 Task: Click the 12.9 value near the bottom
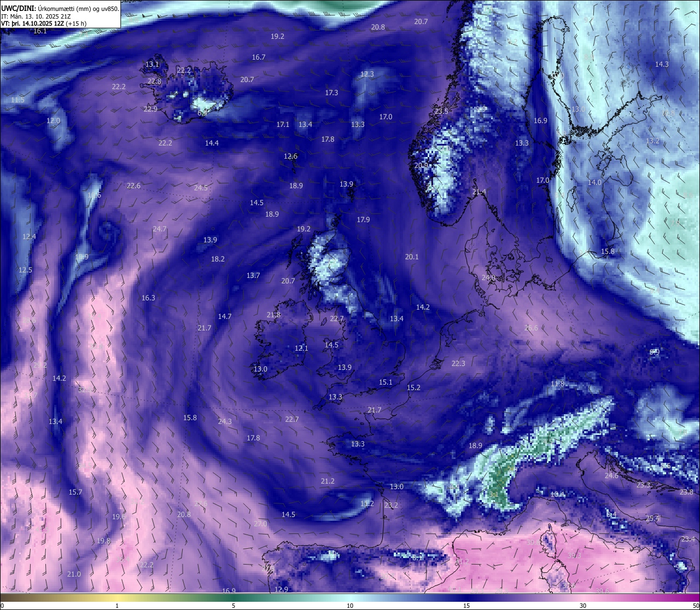click(281, 590)
